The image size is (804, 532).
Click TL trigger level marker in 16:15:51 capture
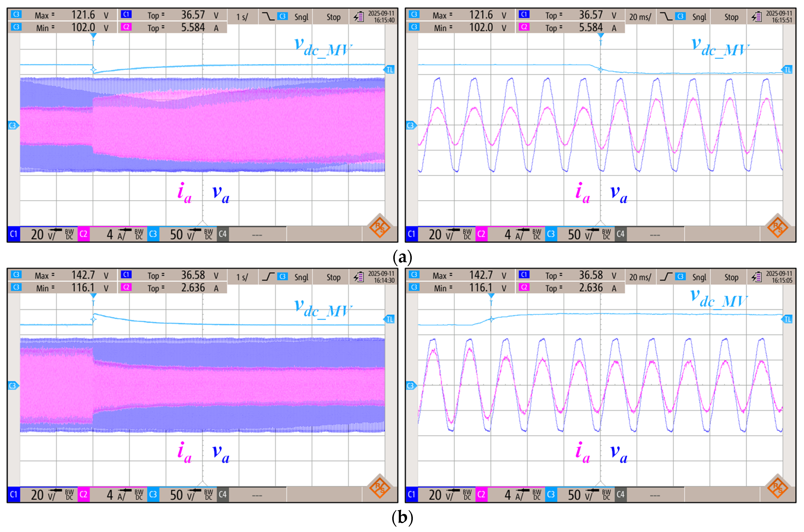787,70
